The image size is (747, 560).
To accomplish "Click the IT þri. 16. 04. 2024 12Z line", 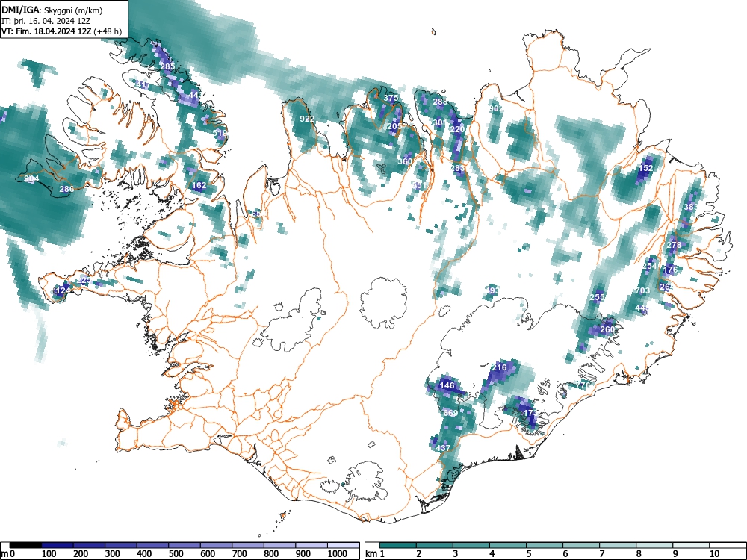I will [46, 21].
